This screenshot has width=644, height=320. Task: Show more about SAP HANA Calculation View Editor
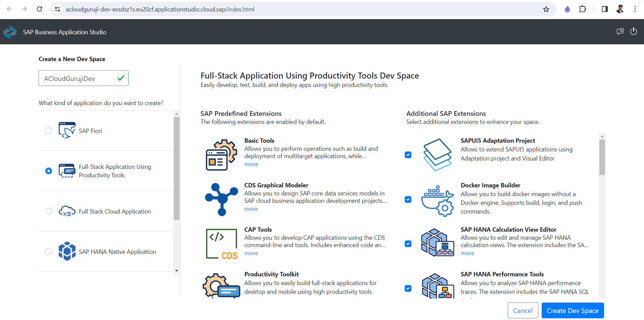pyautogui.click(x=467, y=253)
